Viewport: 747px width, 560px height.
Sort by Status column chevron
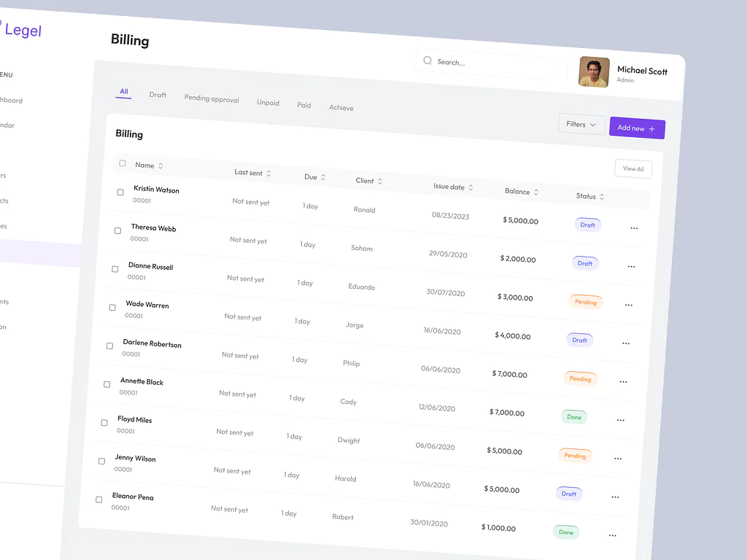pyautogui.click(x=602, y=197)
